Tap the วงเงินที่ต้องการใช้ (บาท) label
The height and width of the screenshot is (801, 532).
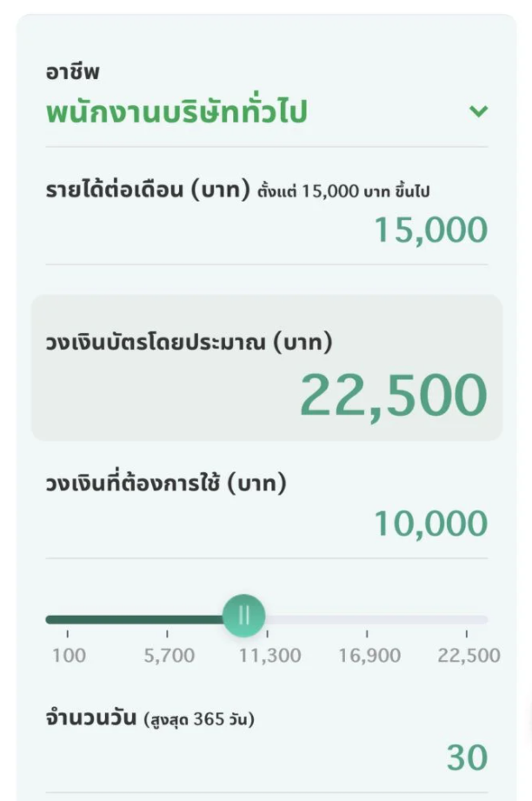point(166,484)
